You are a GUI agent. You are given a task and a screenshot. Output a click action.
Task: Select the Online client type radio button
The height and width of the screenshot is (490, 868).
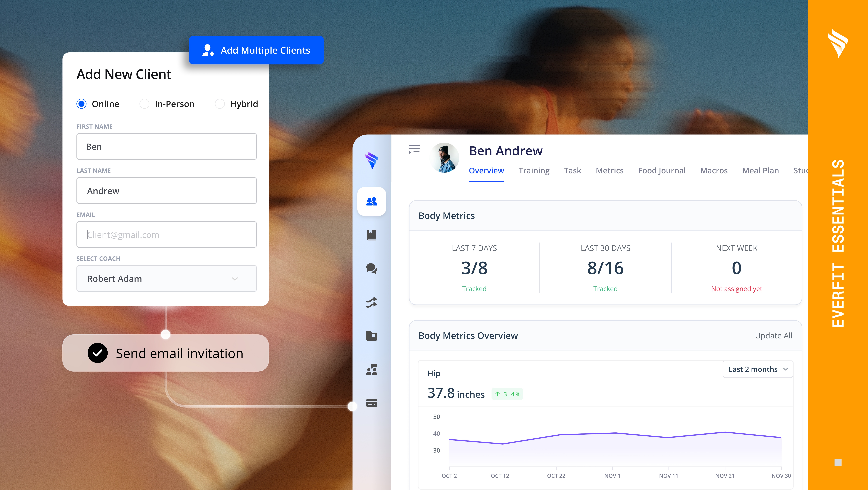pyautogui.click(x=81, y=104)
